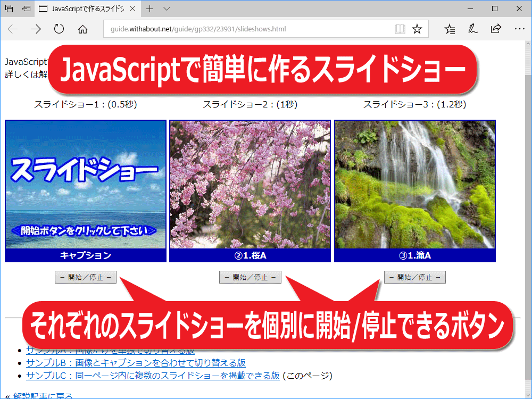Click the waterfall slideshow image

[x=415, y=185]
